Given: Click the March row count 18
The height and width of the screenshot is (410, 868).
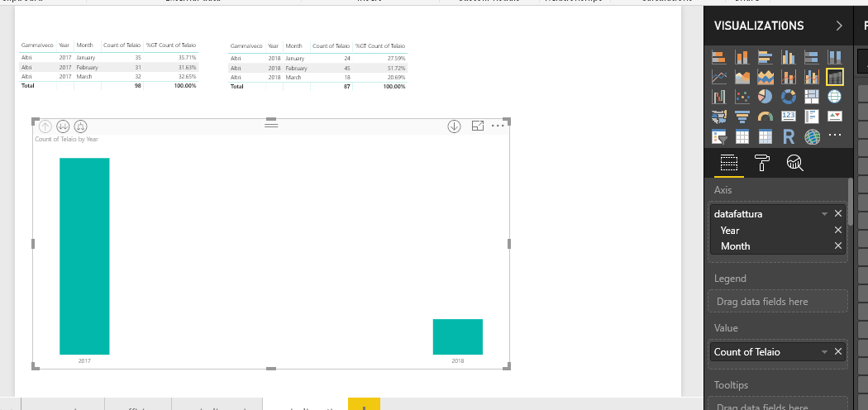Looking at the screenshot, I should (347, 78).
